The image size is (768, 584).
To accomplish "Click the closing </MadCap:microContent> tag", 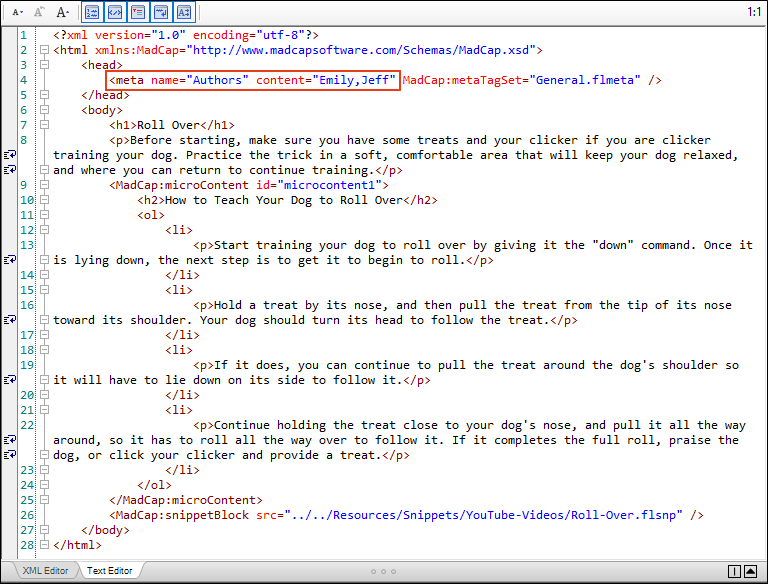I will (x=186, y=500).
